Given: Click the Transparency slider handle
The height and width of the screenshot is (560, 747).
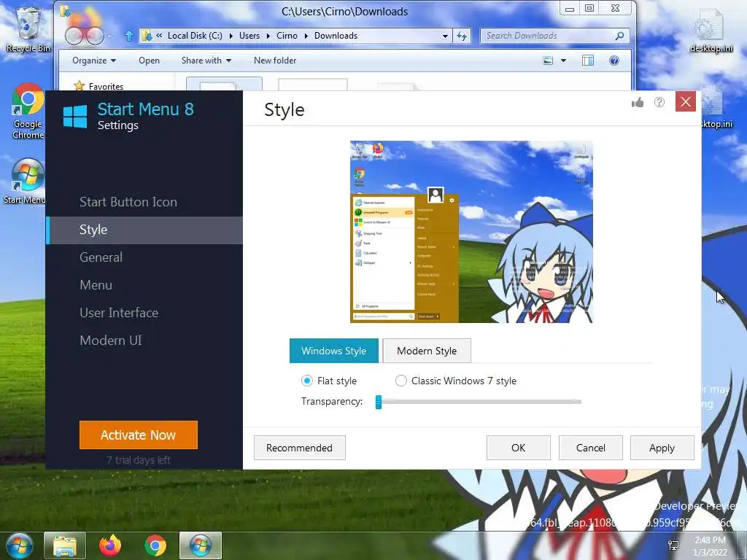Looking at the screenshot, I should click(379, 402).
